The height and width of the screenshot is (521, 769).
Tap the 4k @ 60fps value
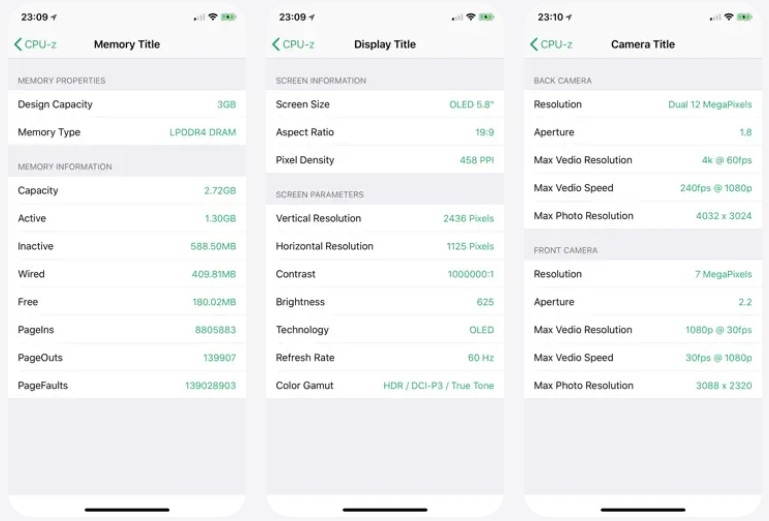727,160
